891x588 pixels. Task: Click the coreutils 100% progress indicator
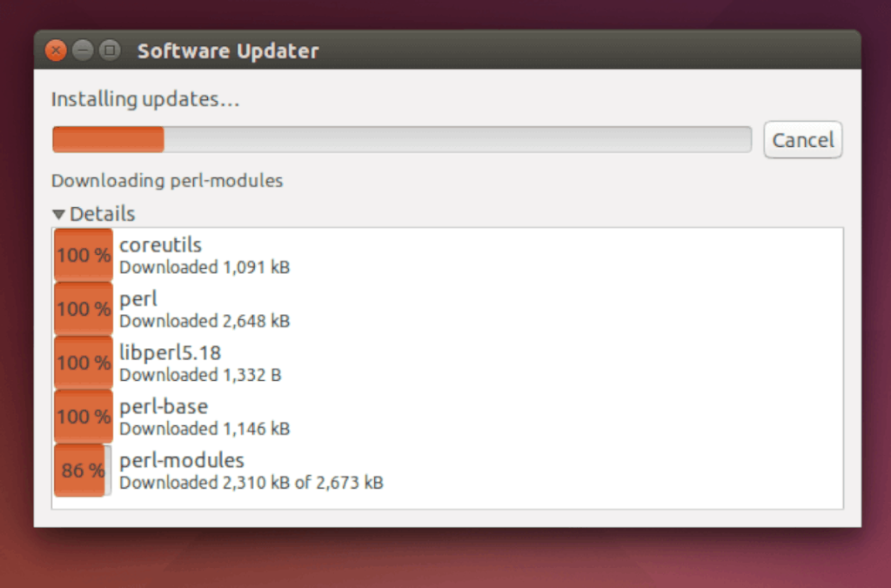point(82,255)
